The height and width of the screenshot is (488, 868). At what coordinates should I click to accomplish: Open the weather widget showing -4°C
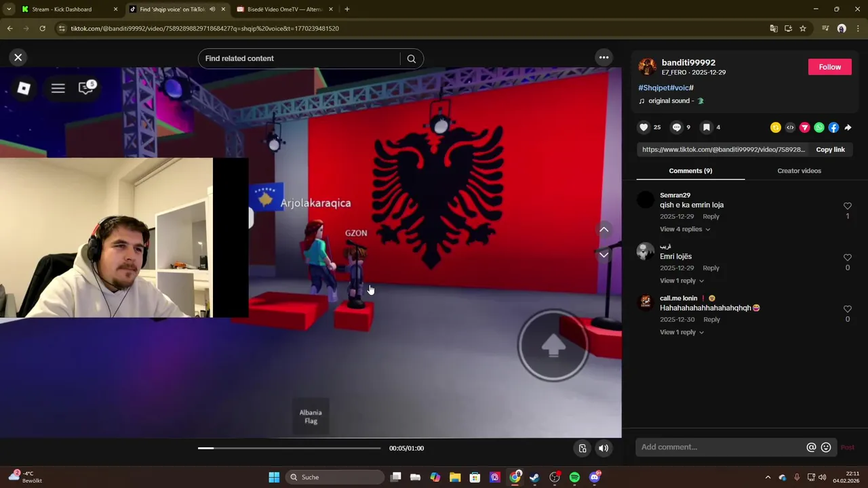point(26,477)
